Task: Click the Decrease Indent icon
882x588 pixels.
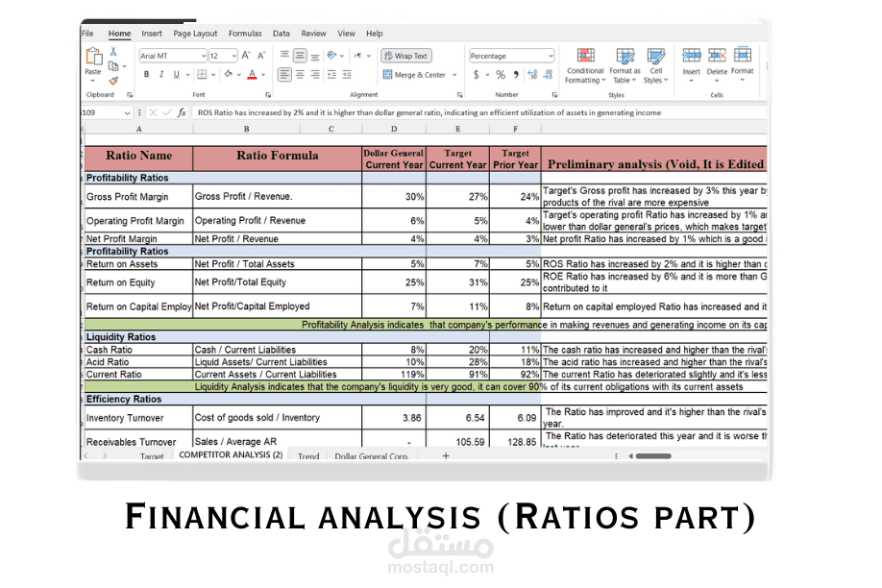Action: click(x=331, y=74)
